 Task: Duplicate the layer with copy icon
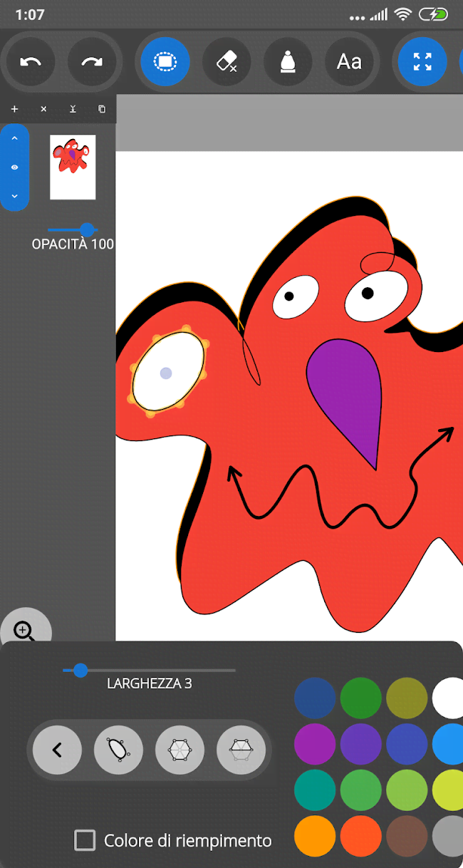click(102, 109)
